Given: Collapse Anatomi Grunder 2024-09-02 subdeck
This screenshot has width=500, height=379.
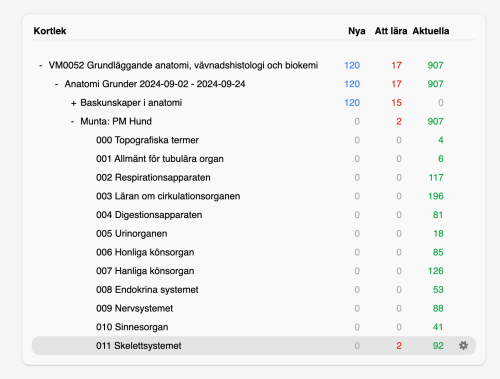Looking at the screenshot, I should coord(56,84).
